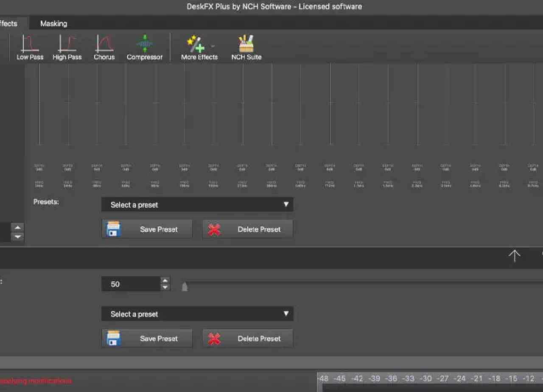Add the Chorus effect

pos(104,47)
